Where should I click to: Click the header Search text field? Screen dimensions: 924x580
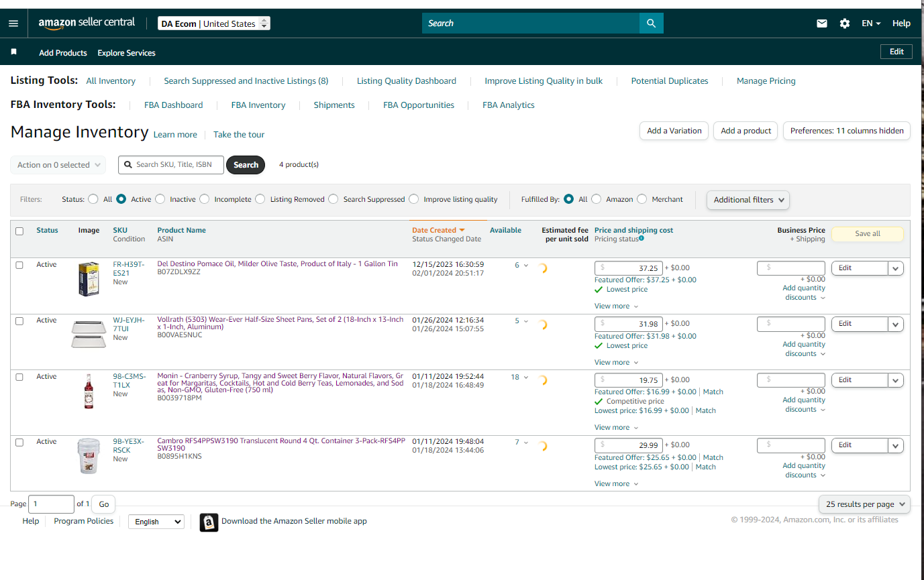point(531,23)
